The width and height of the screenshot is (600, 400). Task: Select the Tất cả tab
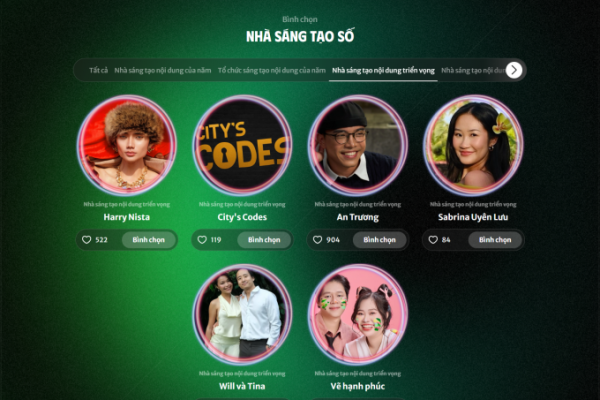(98, 70)
